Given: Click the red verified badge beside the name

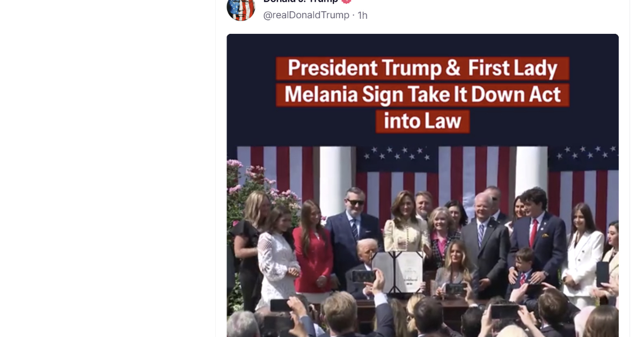Looking at the screenshot, I should pos(346,2).
